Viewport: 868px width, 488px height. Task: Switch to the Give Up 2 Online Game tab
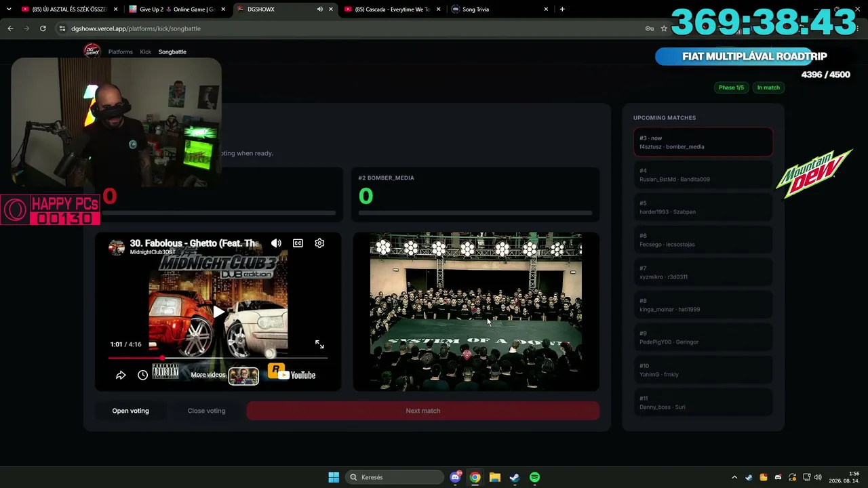[177, 9]
